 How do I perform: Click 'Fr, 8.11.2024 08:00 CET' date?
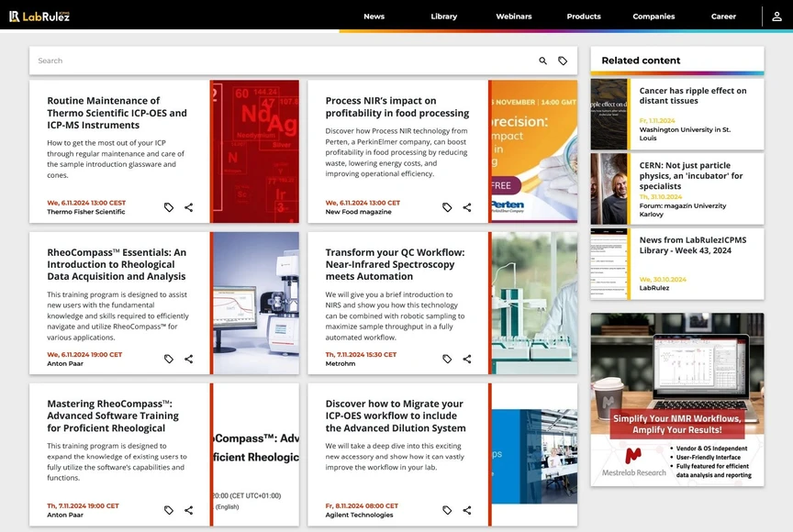point(362,505)
